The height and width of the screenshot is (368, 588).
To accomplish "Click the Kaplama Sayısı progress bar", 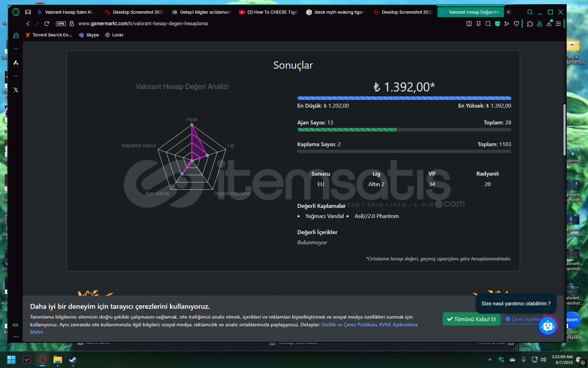I will click(404, 151).
